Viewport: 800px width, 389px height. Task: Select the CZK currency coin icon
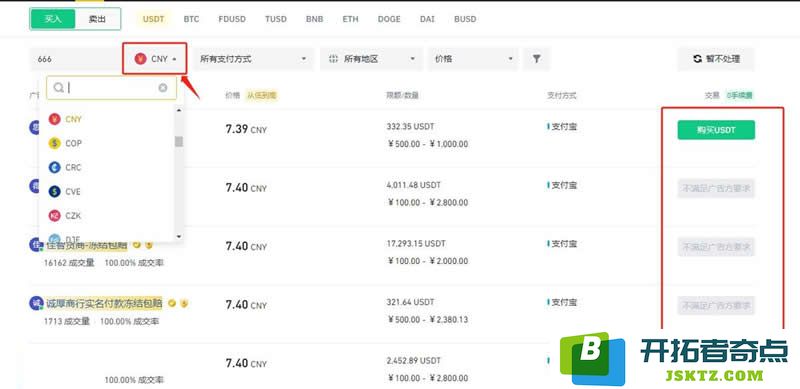(55, 215)
